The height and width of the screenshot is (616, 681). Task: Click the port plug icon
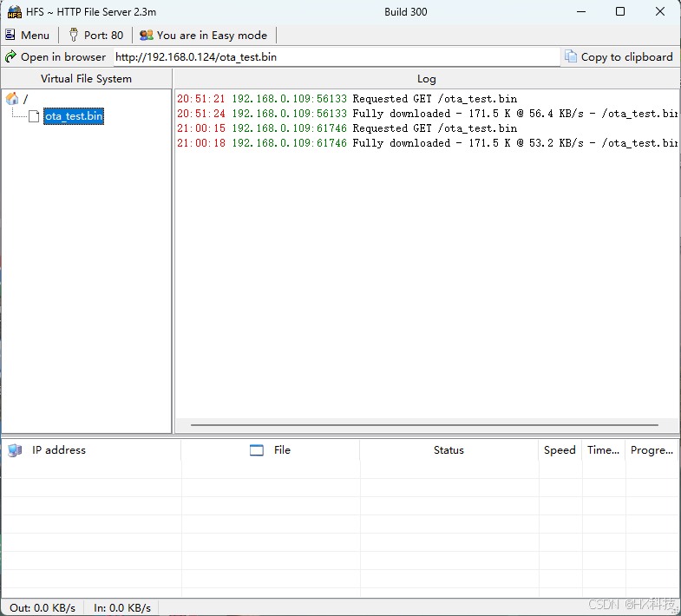coord(74,35)
